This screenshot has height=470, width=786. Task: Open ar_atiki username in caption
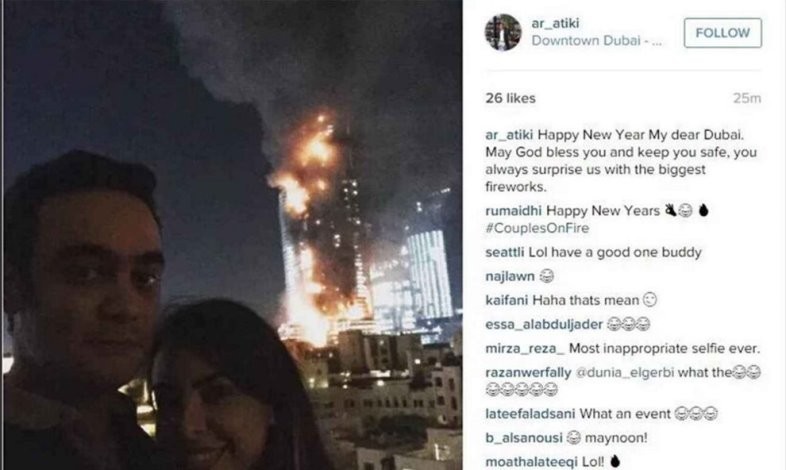click(509, 135)
